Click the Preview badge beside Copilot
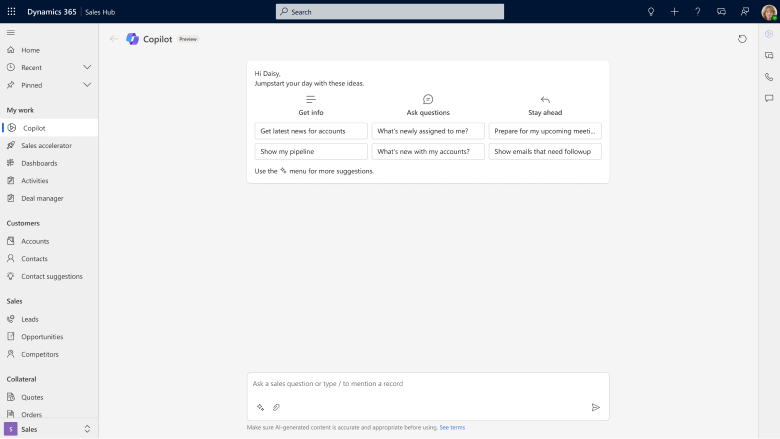This screenshot has width=780, height=439. (x=188, y=39)
